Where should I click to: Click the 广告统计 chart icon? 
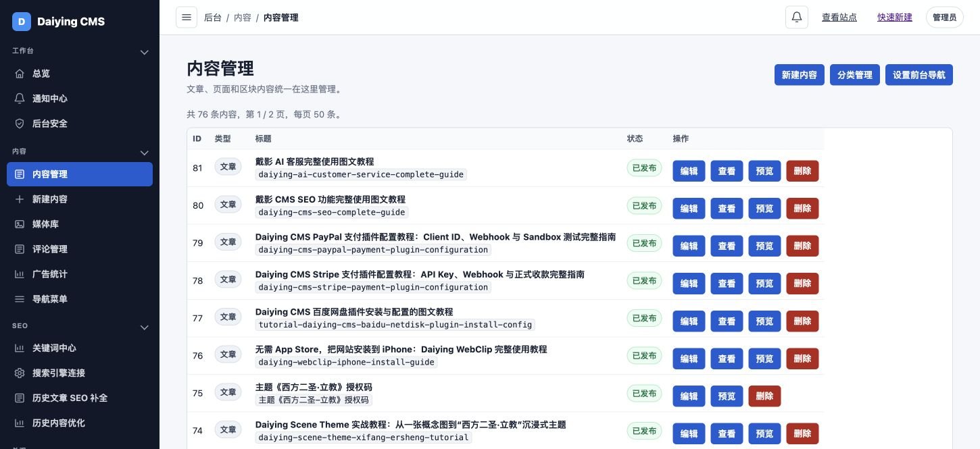point(20,274)
